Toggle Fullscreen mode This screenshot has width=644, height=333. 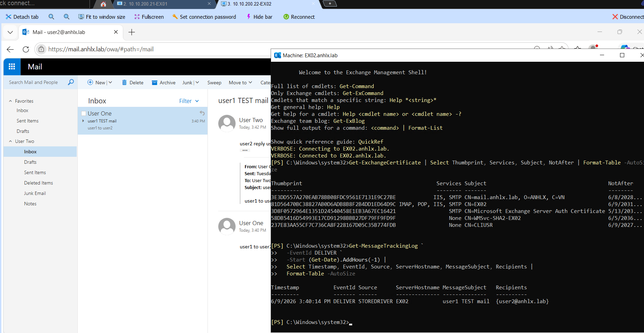pyautogui.click(x=149, y=17)
